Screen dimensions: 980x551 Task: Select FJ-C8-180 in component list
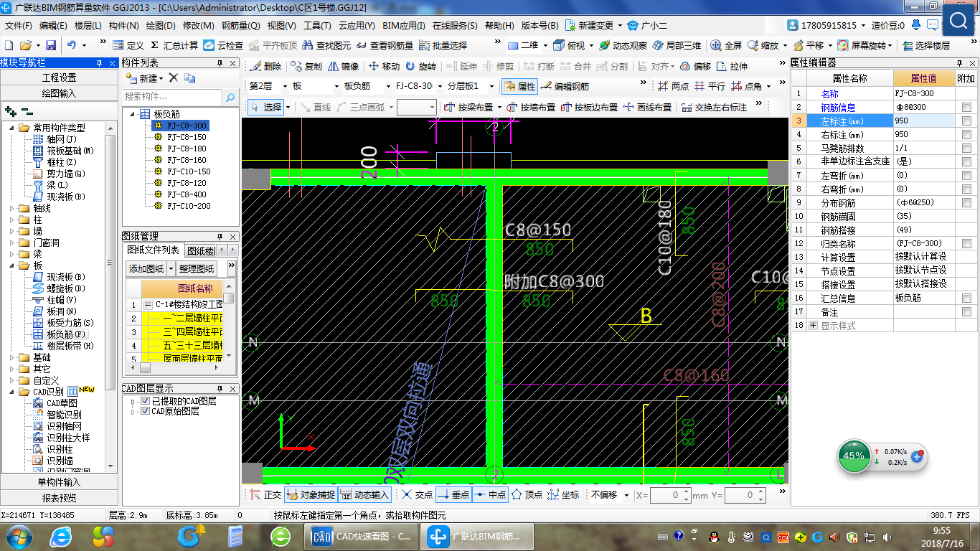coord(187,149)
